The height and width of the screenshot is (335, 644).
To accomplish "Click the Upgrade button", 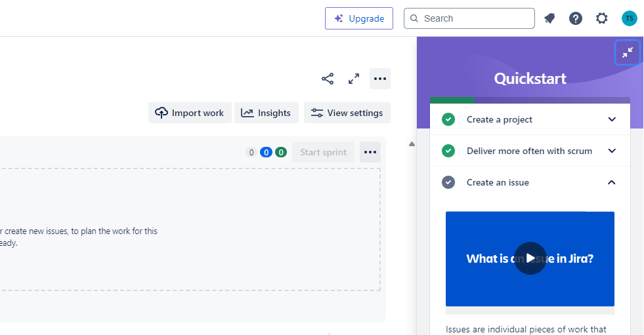I will coord(359,18).
